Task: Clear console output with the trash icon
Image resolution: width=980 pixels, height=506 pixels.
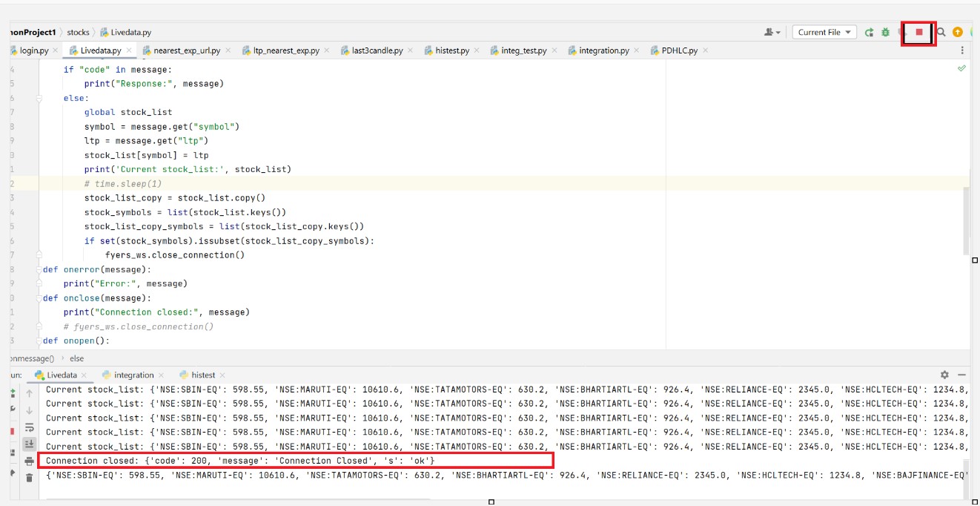Action: click(x=30, y=478)
